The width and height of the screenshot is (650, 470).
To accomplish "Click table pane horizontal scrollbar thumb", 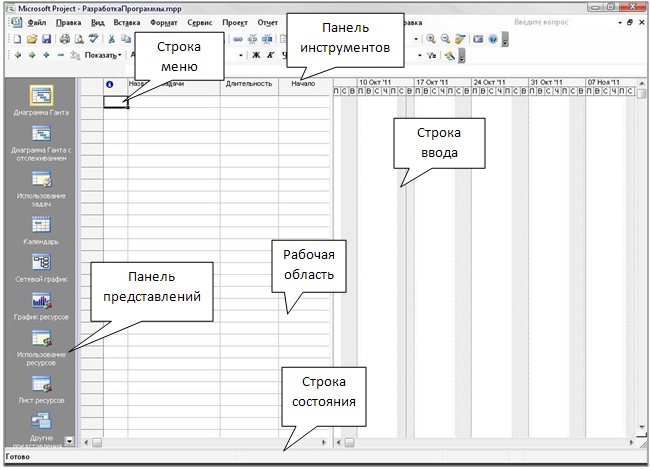I will click(97, 443).
